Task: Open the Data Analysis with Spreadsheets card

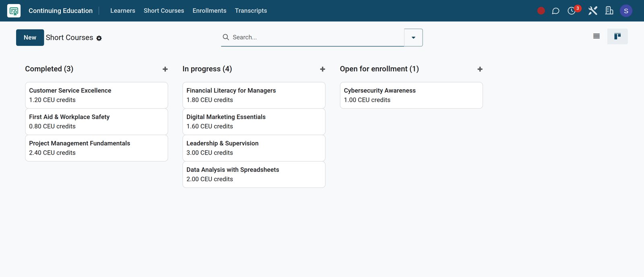Action: [x=254, y=175]
